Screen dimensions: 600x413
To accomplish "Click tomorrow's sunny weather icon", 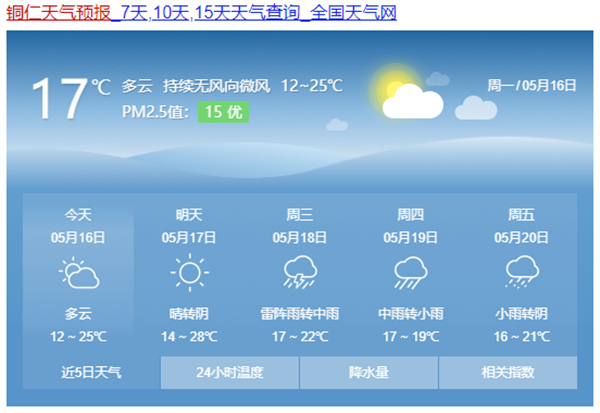I will (189, 273).
